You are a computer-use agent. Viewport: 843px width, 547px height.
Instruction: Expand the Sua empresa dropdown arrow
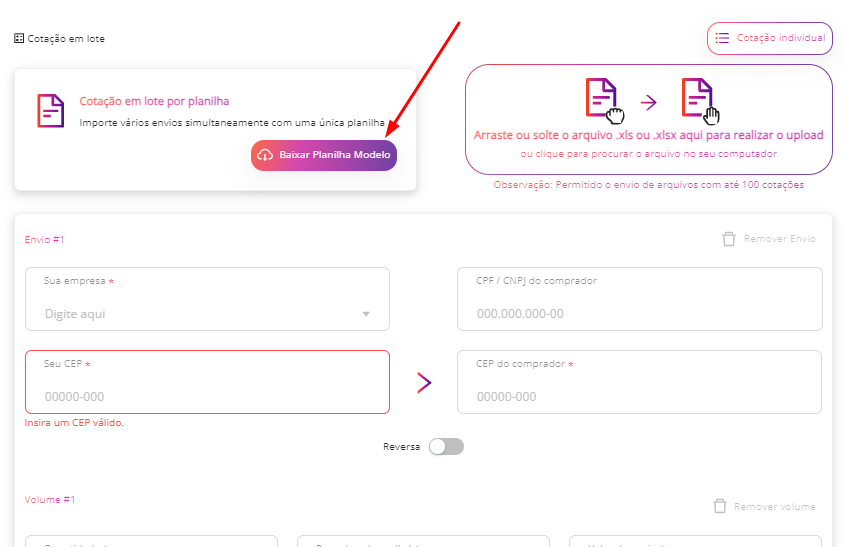point(366,314)
